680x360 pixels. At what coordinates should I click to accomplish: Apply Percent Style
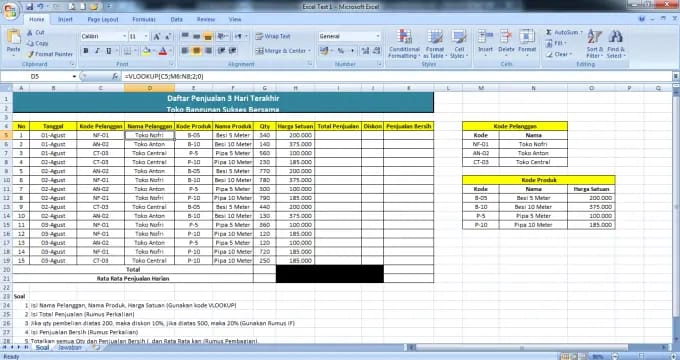pyautogui.click(x=341, y=51)
